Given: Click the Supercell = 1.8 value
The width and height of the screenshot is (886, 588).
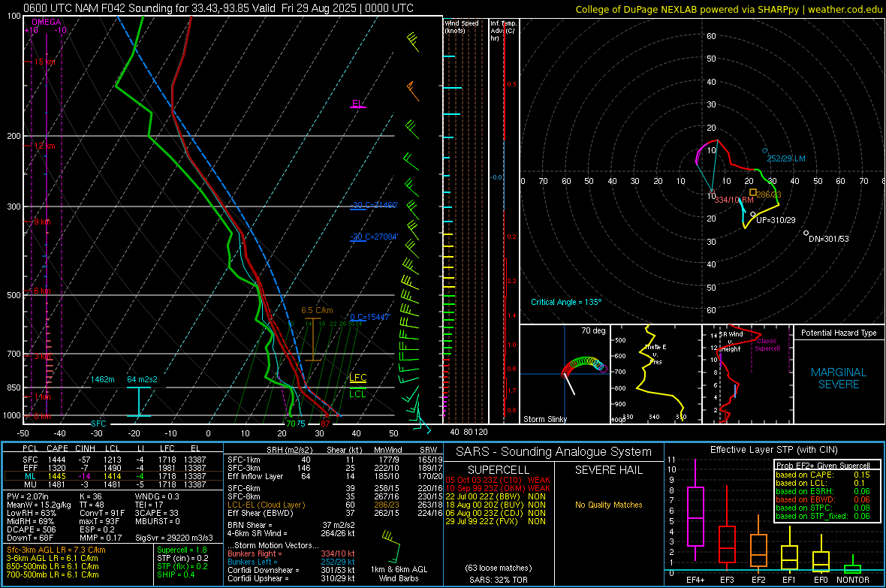Looking at the screenshot, I should 182,550.
